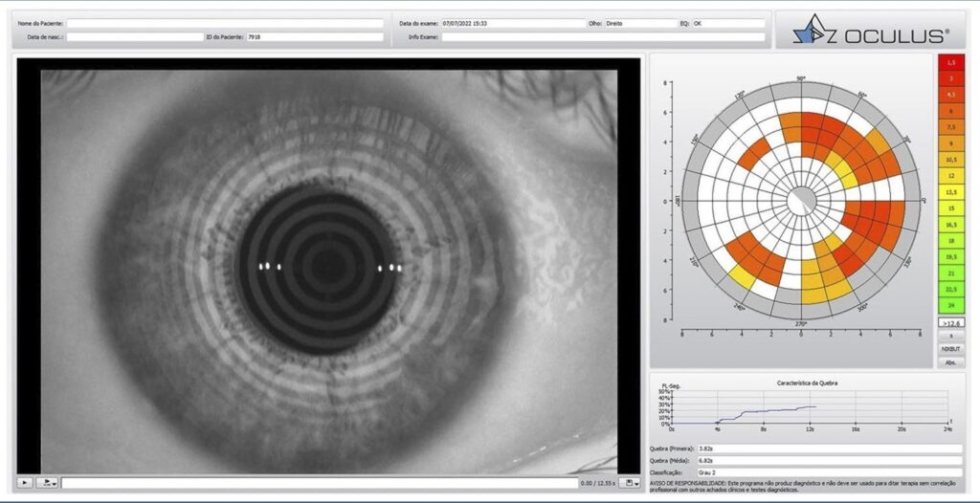Click the Data do exame field
Screen dimensions: 980x503
click(512, 23)
